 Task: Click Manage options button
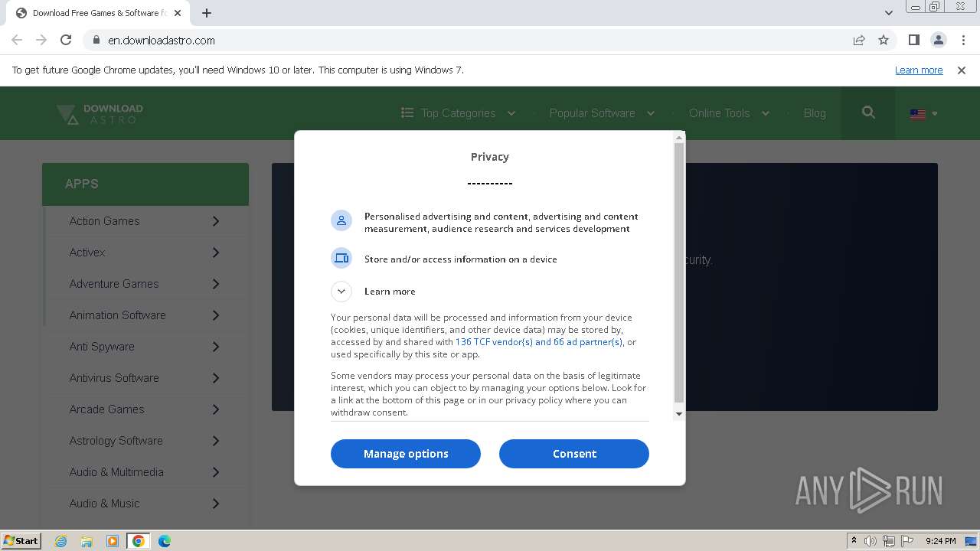pyautogui.click(x=406, y=454)
